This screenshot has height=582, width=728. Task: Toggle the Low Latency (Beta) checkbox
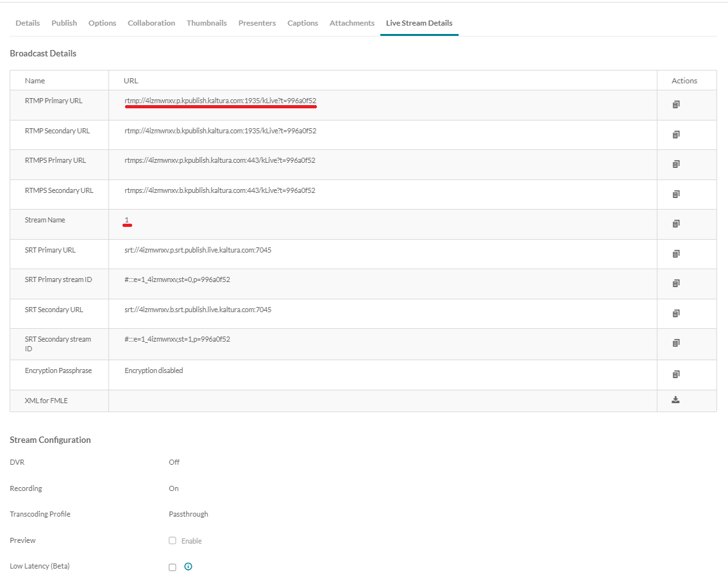coord(172,567)
